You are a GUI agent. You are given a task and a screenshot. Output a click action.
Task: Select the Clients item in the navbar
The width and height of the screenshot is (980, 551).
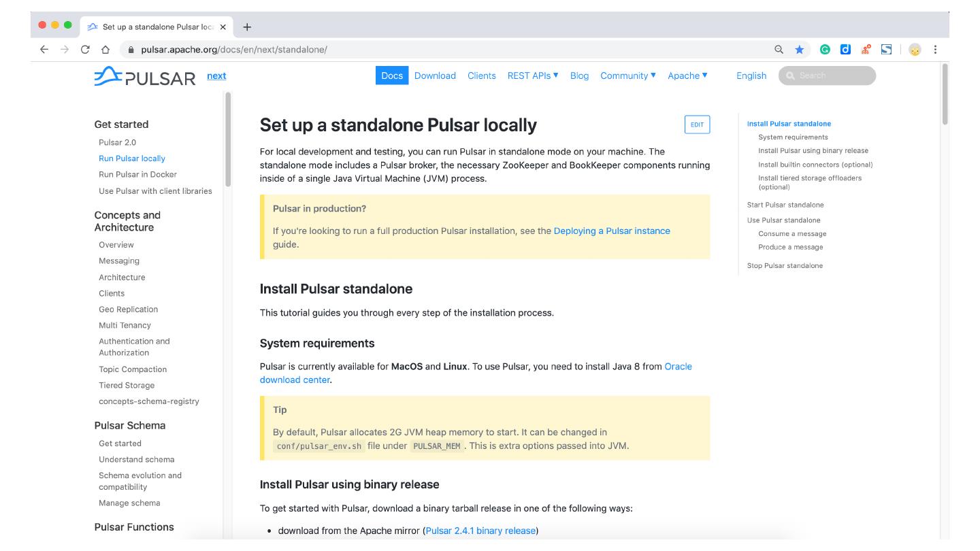click(x=481, y=76)
